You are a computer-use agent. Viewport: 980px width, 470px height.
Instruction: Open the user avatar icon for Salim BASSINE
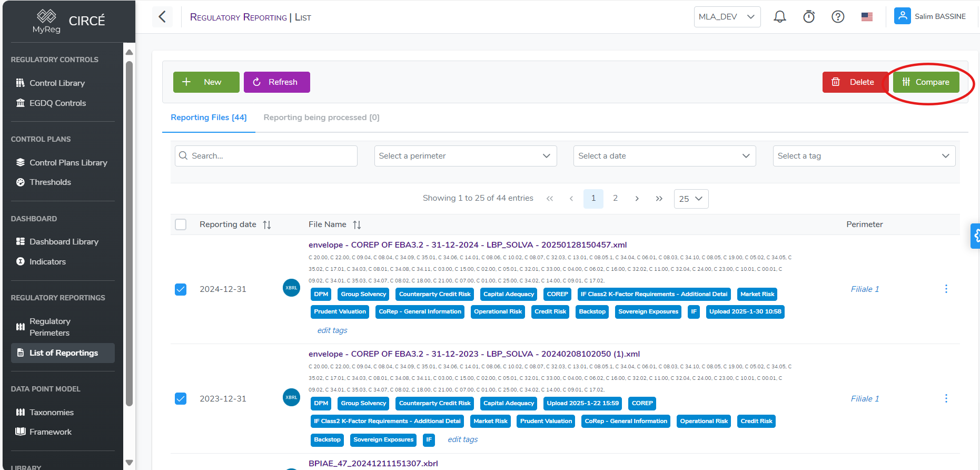[903, 16]
